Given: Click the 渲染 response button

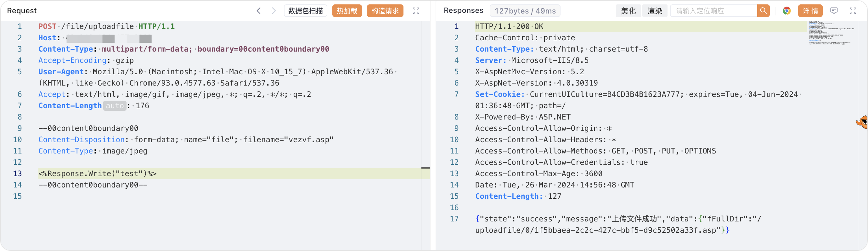Looking at the screenshot, I should point(654,11).
